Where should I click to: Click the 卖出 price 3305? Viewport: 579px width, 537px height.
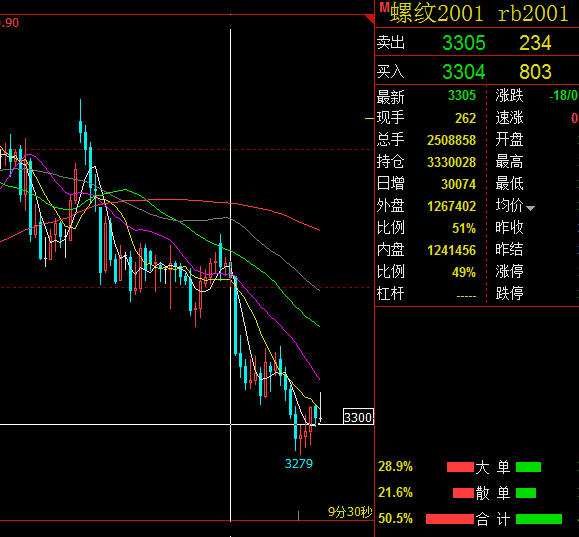(x=464, y=43)
